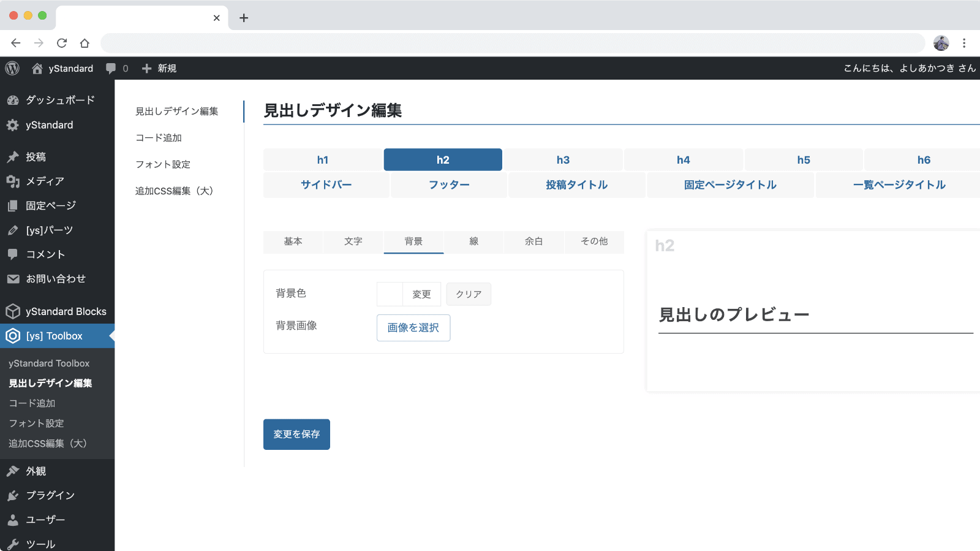980x551 pixels.
Task: Click the 変更 background color button
Action: [x=421, y=294]
